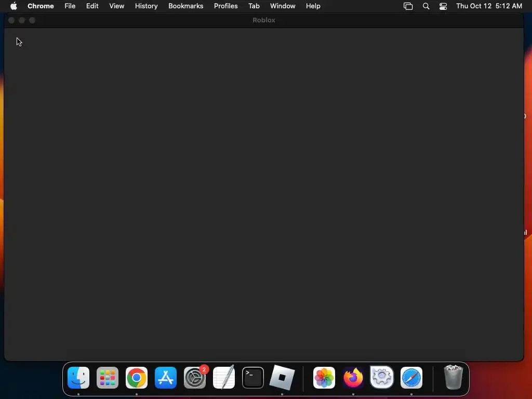Image resolution: width=532 pixels, height=399 pixels.
Task: Click the date and time in the menu bar
Action: pyautogui.click(x=489, y=6)
